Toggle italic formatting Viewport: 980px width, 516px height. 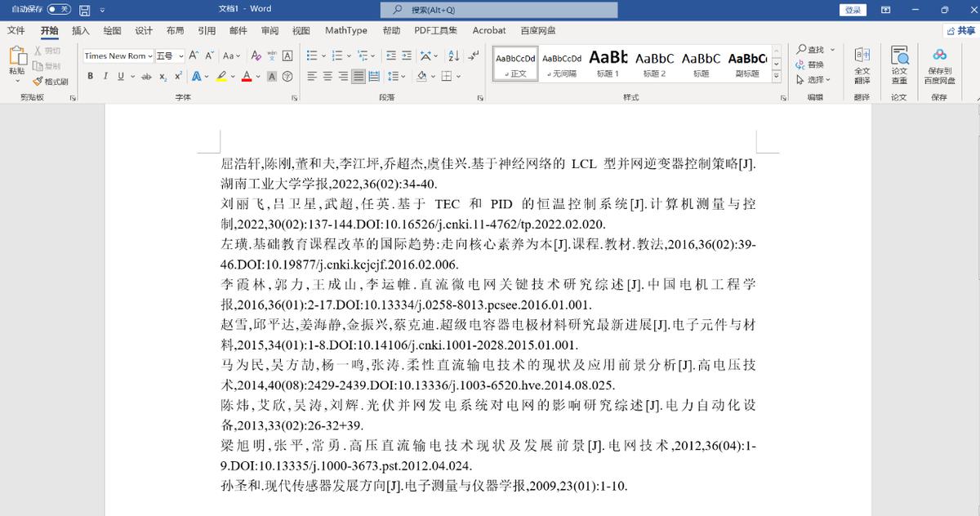point(106,76)
